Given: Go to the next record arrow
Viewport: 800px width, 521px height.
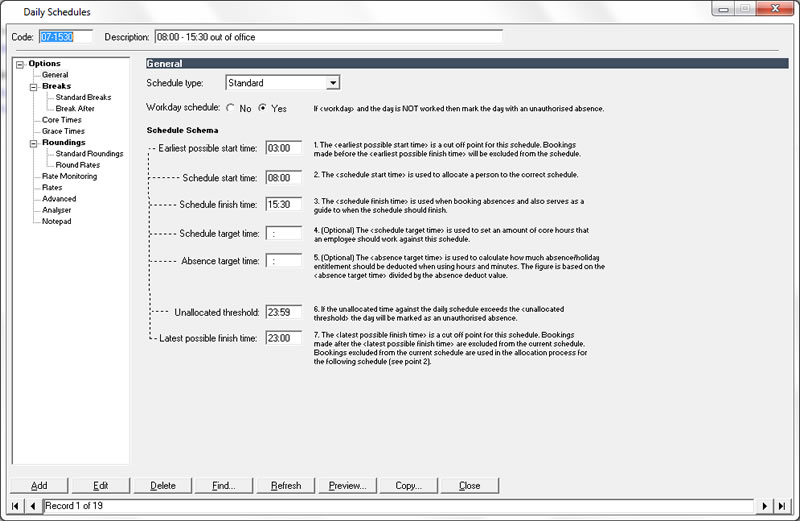Looking at the screenshot, I should pyautogui.click(x=766, y=506).
